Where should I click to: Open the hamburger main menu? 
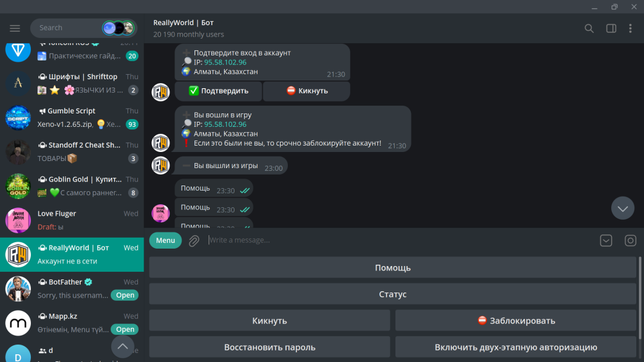pos(15,28)
